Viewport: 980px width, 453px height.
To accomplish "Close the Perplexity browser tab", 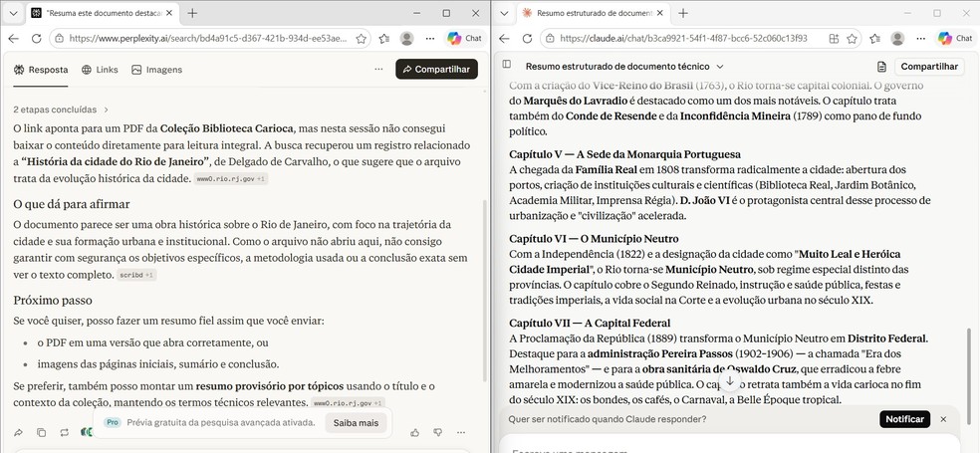I will [x=169, y=13].
